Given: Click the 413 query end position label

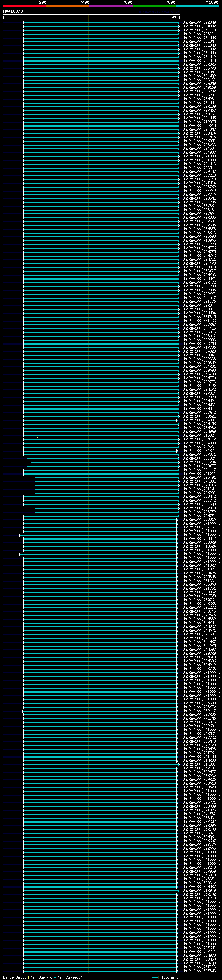Looking at the screenshot, I should coord(175,17).
